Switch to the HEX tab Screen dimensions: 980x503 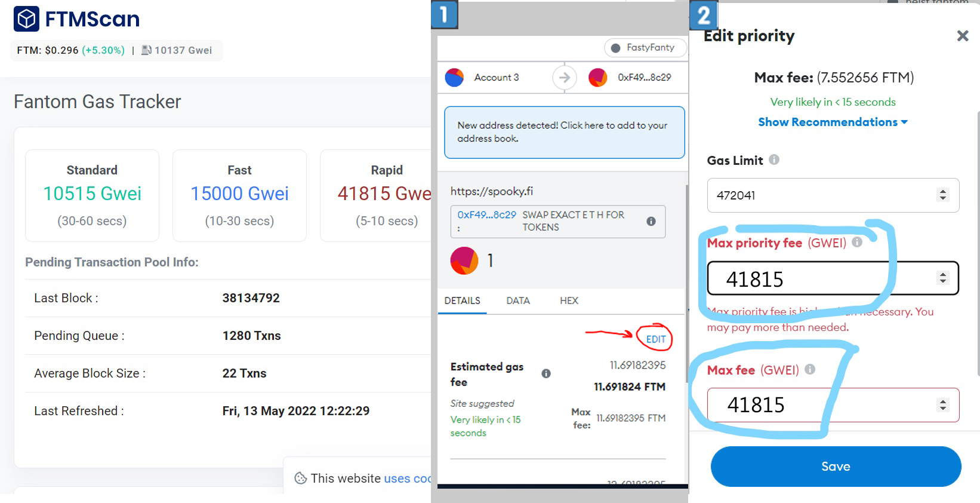569,301
